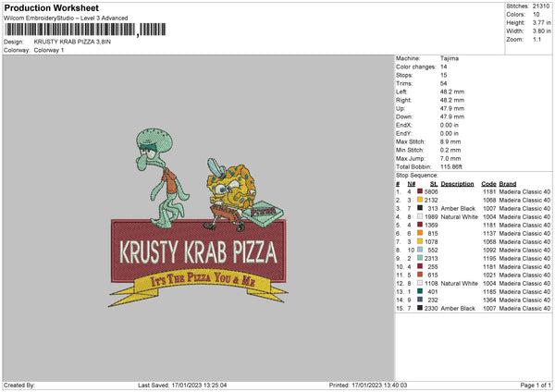Select the Max Jump value 7.0 mm
The image size is (555, 392).
[450, 158]
